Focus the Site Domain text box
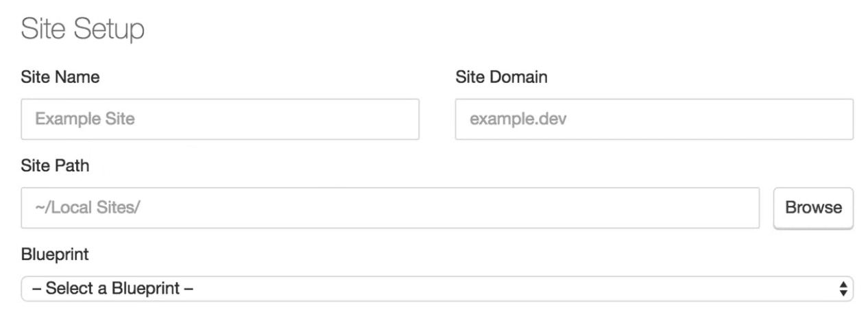Viewport: 868px width, 321px height. 654,119
